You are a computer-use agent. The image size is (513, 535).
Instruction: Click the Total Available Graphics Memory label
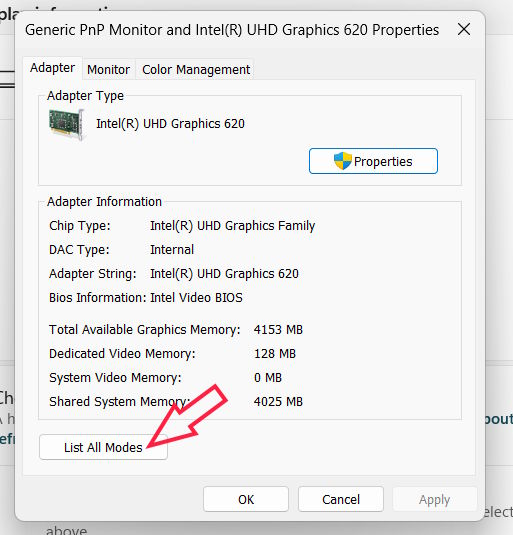(x=145, y=330)
